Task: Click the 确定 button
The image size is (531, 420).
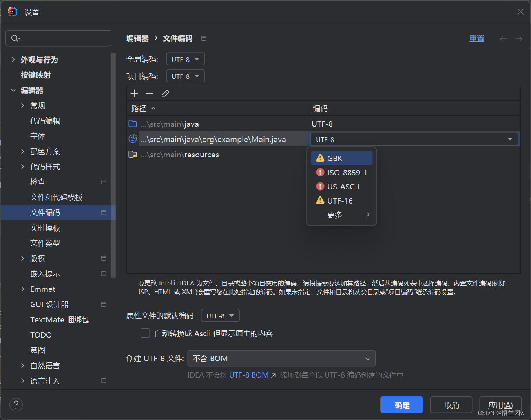Action: click(401, 405)
